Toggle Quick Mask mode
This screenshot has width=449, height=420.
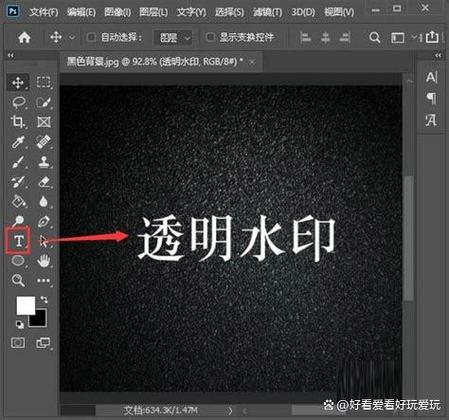[x=18, y=343]
